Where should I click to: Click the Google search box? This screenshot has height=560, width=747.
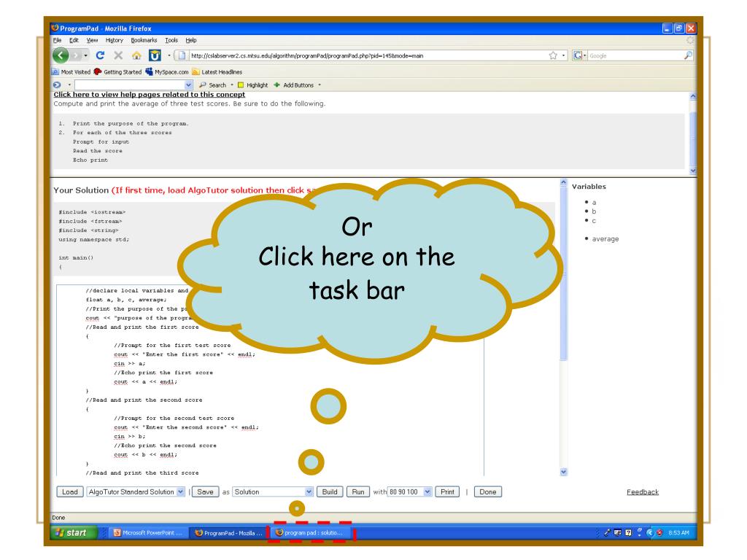coord(635,55)
